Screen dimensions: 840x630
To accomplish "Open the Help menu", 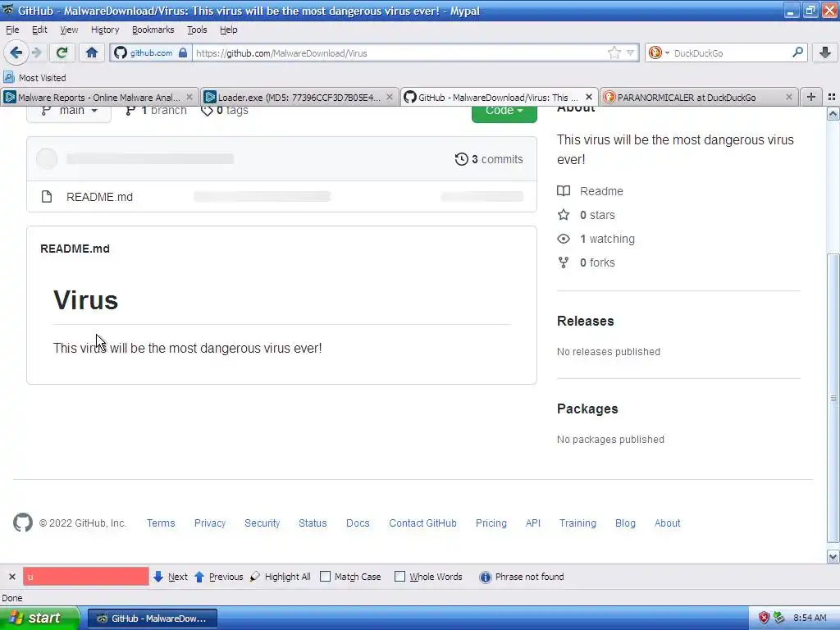I will pos(229,30).
